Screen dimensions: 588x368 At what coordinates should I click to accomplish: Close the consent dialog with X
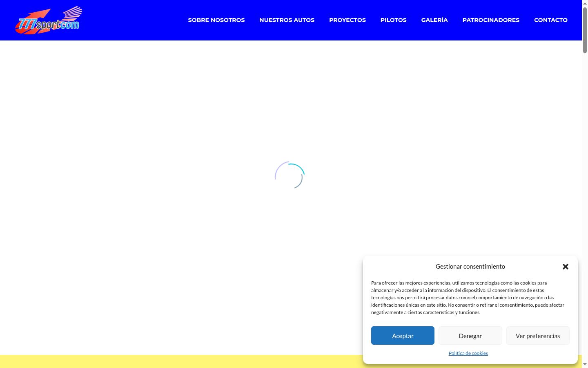coord(566,267)
